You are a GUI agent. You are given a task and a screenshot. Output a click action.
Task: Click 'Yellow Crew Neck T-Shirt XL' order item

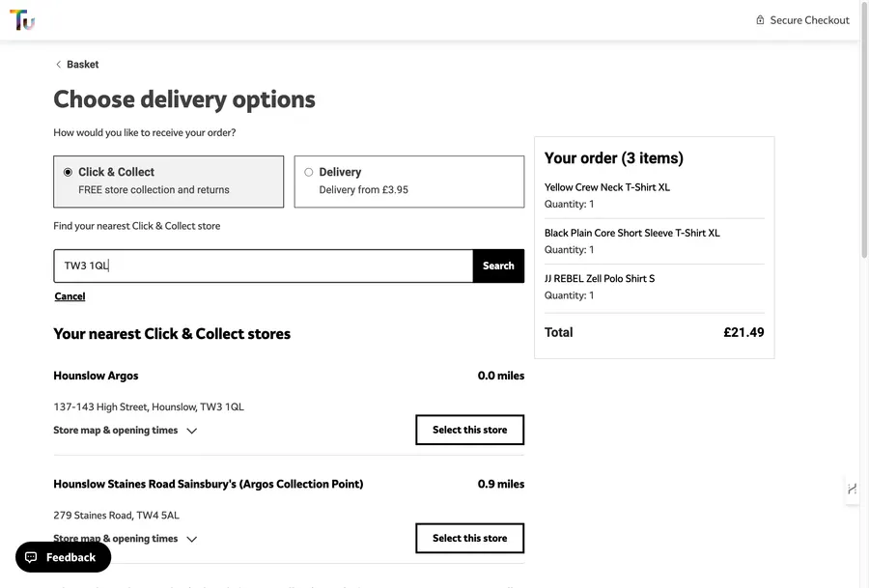(607, 187)
